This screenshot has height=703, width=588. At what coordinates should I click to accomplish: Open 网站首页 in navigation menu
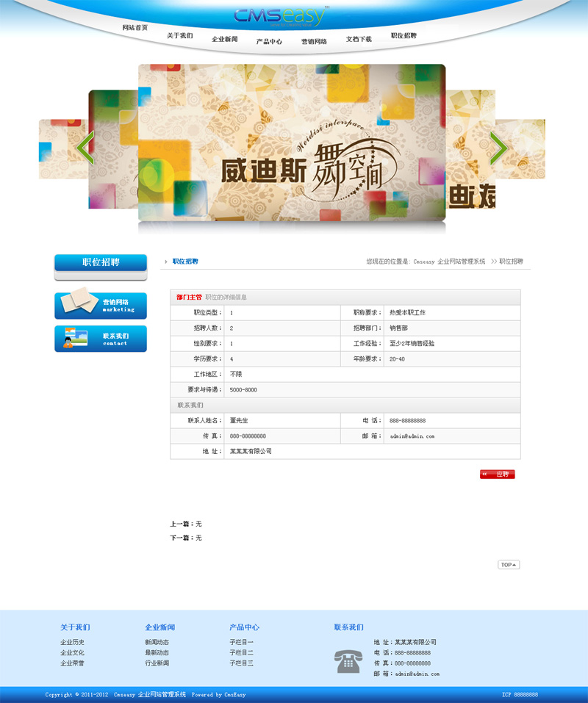pos(135,28)
